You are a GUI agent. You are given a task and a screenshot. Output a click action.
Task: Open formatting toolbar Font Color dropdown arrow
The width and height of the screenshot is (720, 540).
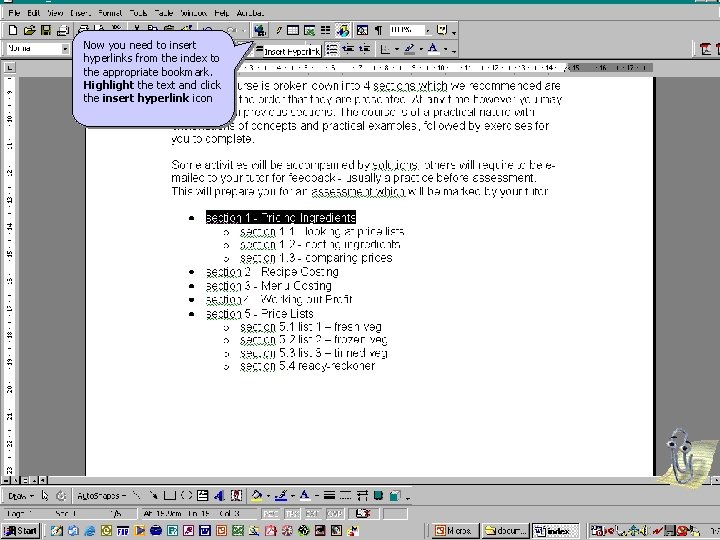[x=445, y=49]
